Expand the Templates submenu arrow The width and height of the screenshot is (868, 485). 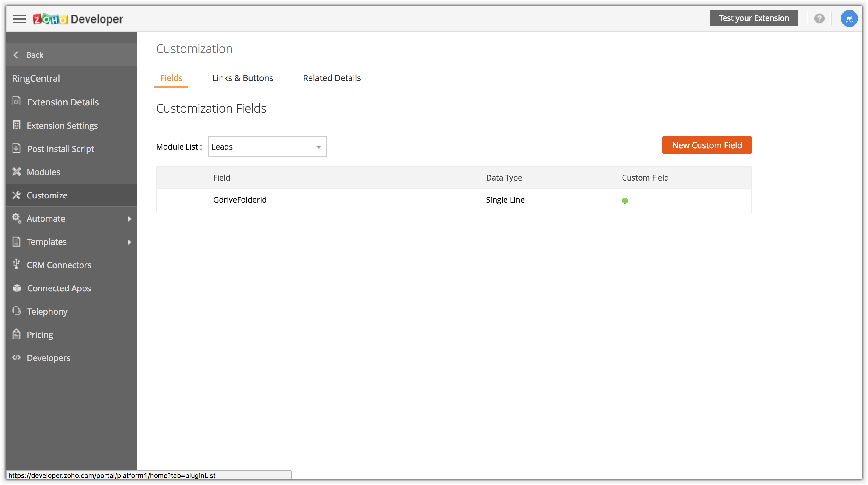point(129,242)
